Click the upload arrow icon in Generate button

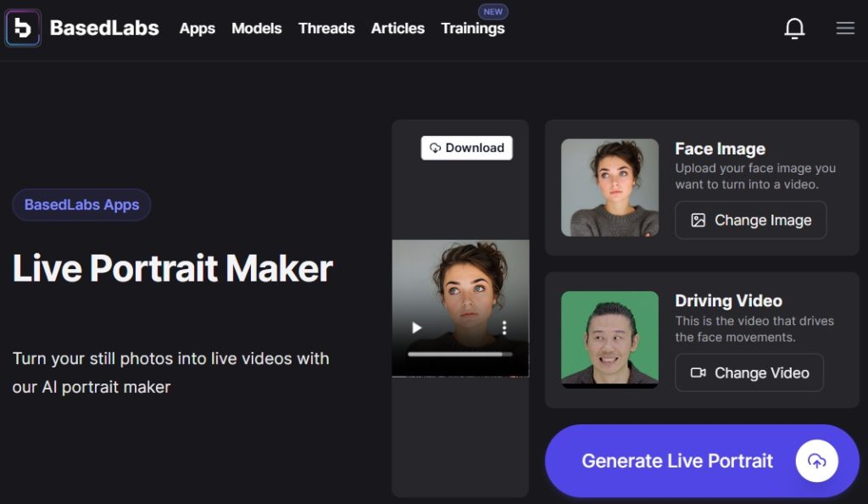[x=816, y=461]
